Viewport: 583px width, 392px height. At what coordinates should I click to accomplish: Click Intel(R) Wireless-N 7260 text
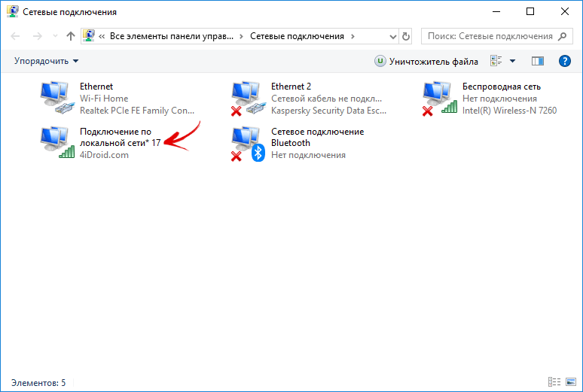point(509,111)
